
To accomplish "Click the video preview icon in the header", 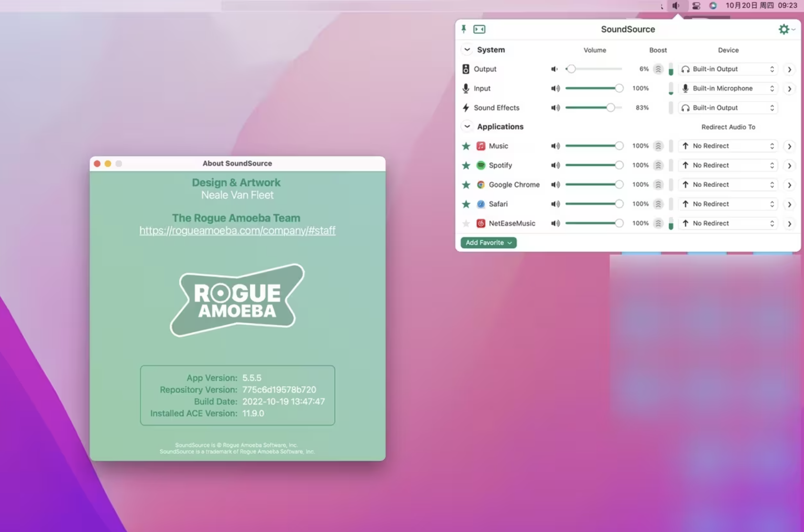I will (480, 29).
